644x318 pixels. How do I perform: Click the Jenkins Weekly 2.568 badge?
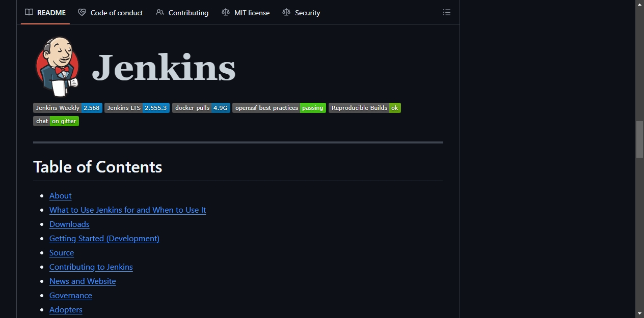pyautogui.click(x=68, y=108)
